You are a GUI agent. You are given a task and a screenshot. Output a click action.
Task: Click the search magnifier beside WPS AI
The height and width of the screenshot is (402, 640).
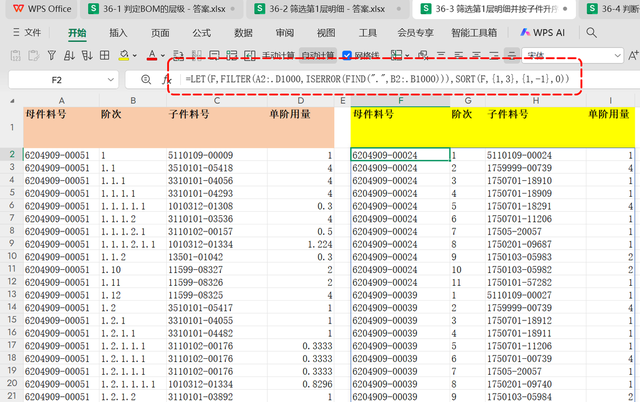coord(591,33)
